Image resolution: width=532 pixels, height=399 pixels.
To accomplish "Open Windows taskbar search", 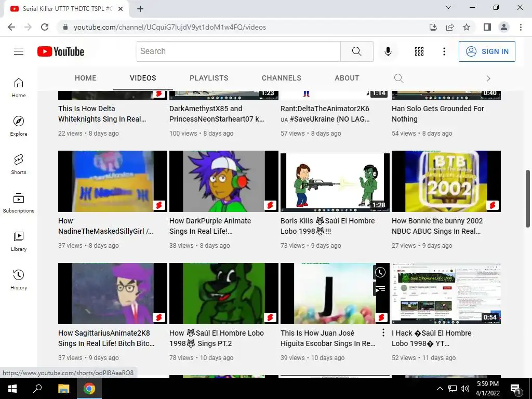I will [37, 389].
